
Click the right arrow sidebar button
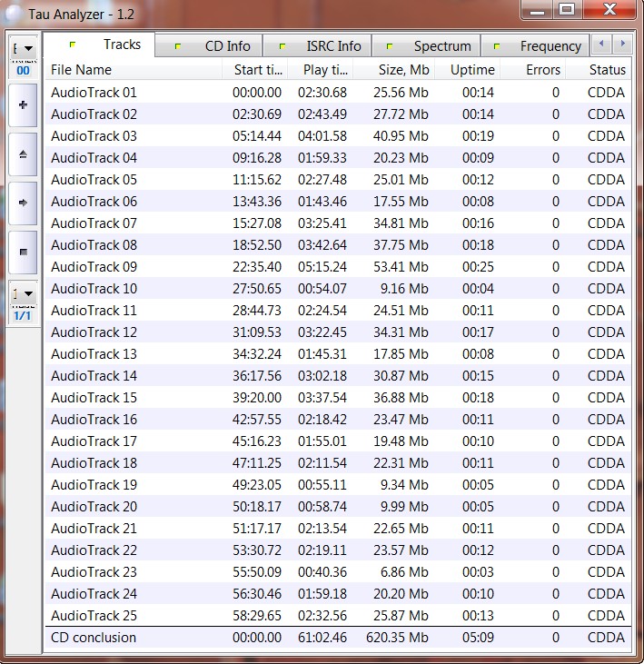(23, 203)
